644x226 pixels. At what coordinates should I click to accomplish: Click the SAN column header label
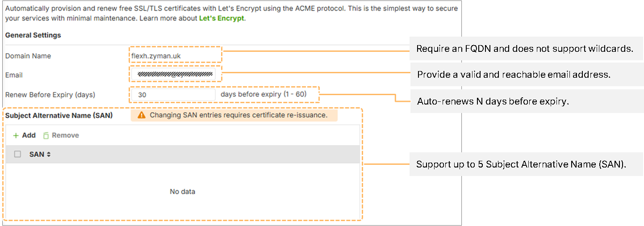(37, 154)
